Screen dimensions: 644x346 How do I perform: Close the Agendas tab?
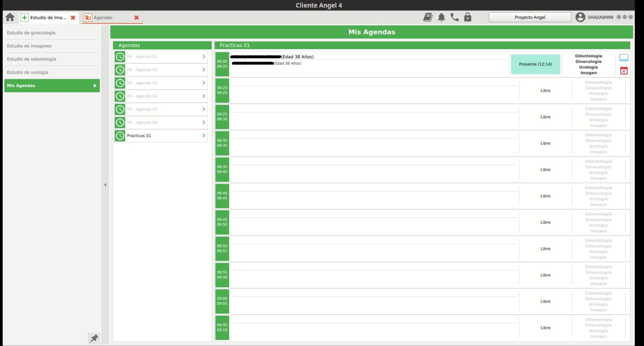click(136, 17)
